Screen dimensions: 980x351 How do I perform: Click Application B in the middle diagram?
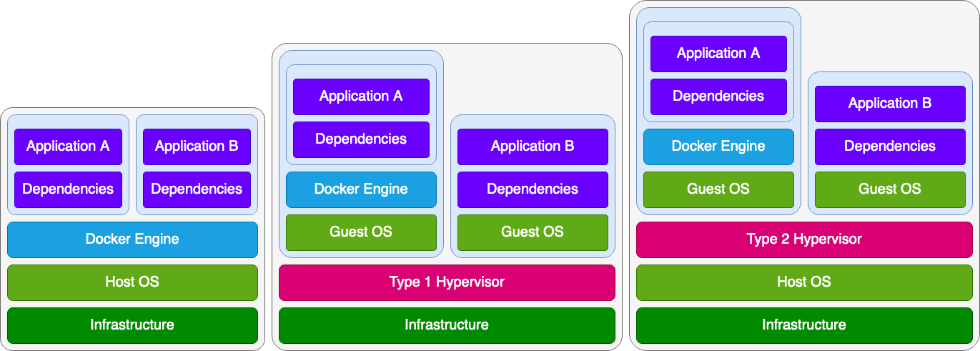point(533,147)
